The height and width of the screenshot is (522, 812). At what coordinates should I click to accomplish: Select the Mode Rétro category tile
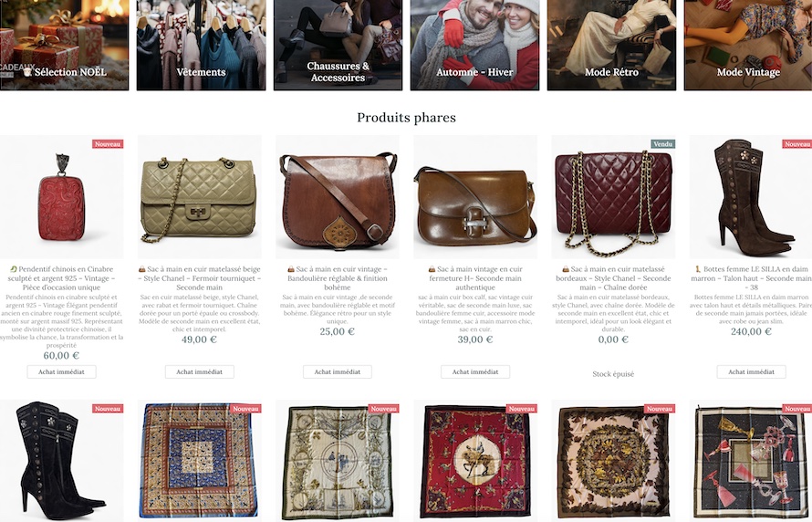coord(611,45)
